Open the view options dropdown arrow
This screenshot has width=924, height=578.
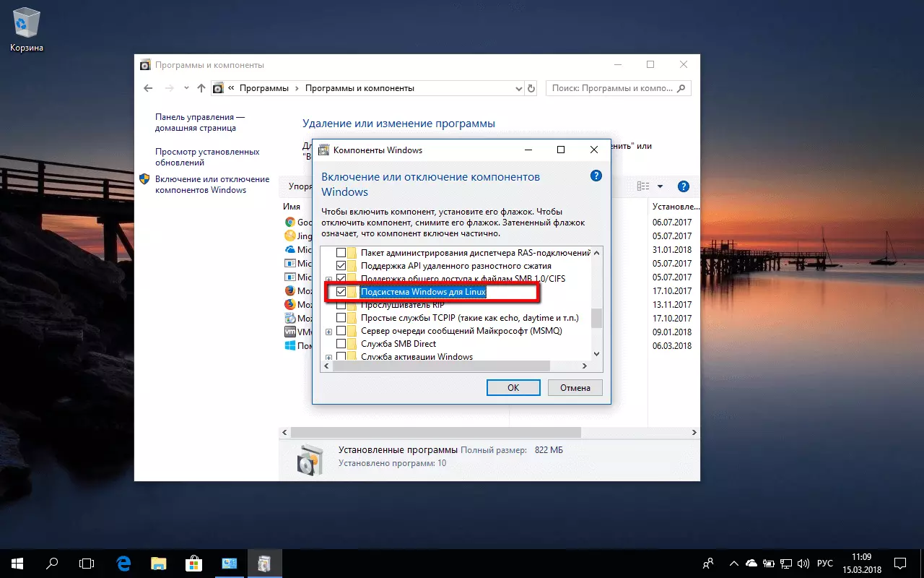pos(660,186)
